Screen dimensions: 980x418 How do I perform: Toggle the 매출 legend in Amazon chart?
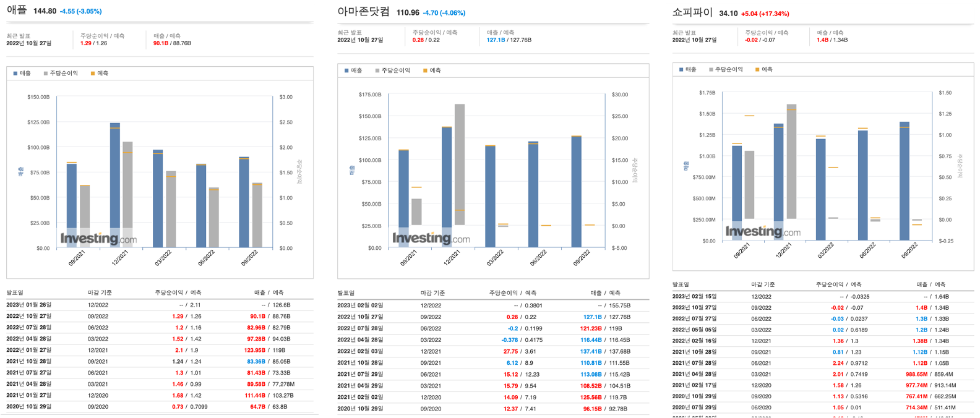(x=353, y=70)
